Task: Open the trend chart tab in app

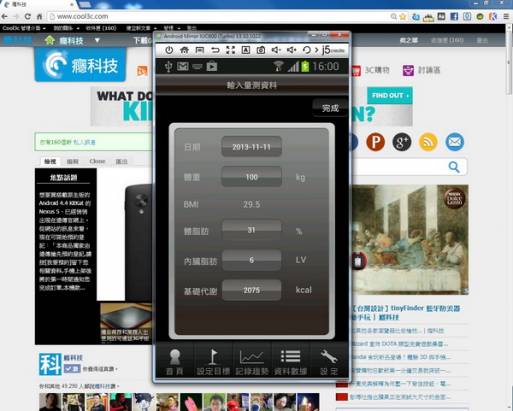Action: 252,362
